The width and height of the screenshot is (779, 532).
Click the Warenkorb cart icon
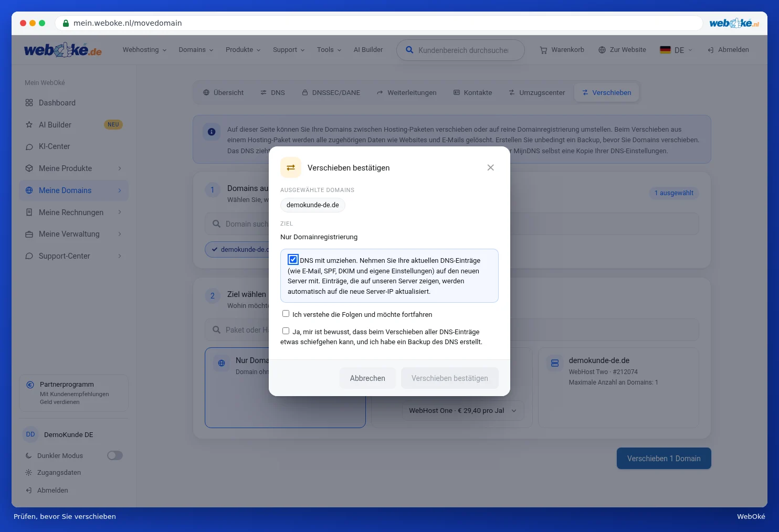pos(543,50)
